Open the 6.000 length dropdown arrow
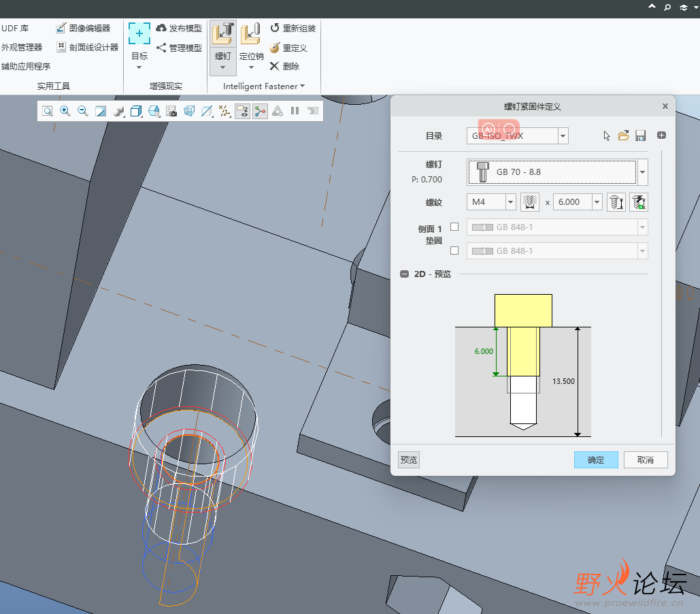 pyautogui.click(x=597, y=202)
